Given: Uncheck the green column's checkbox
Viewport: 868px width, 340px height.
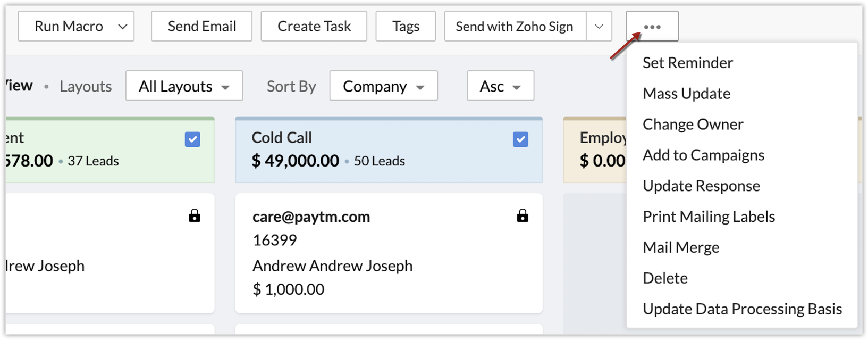Looking at the screenshot, I should pos(192,139).
